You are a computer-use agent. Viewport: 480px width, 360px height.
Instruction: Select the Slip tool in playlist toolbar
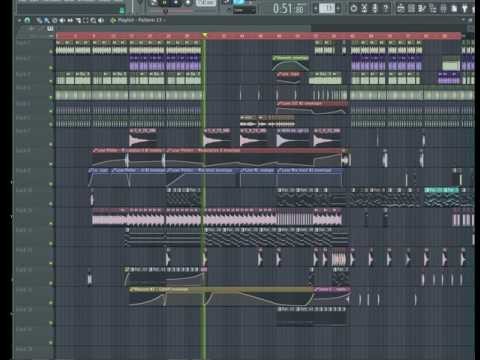(70, 21)
